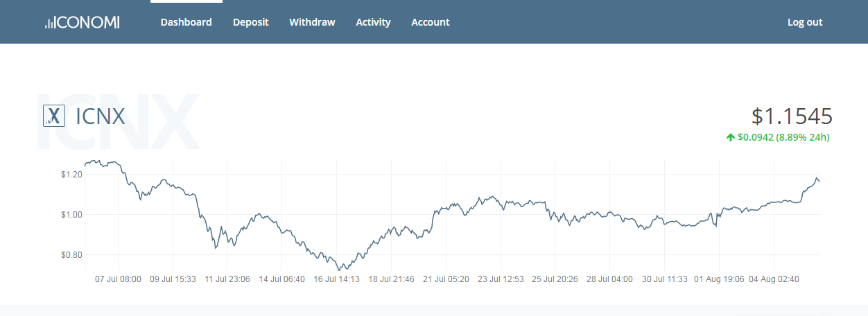Click the ICNX title text
868x316 pixels.
[101, 116]
